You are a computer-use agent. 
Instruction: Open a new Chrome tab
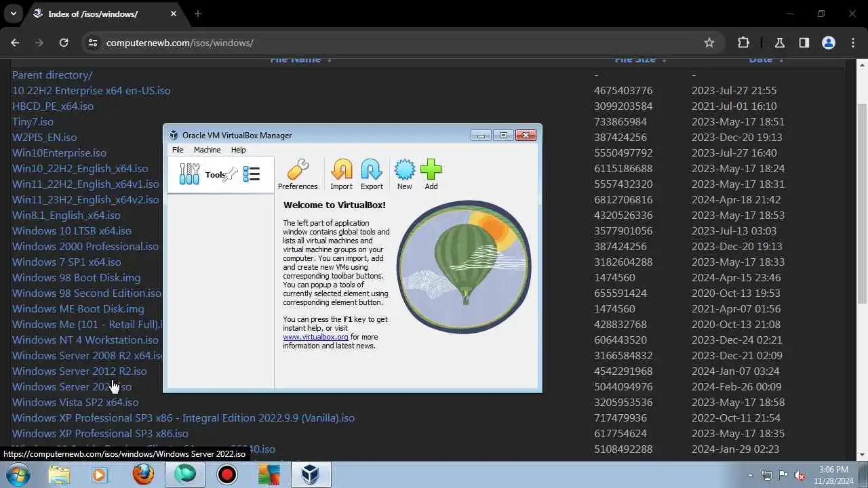coord(198,14)
